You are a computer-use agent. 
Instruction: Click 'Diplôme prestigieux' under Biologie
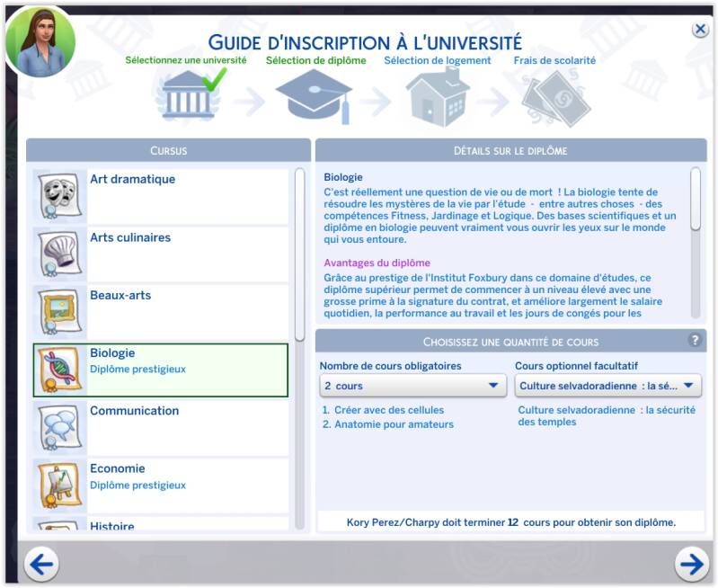(x=137, y=369)
